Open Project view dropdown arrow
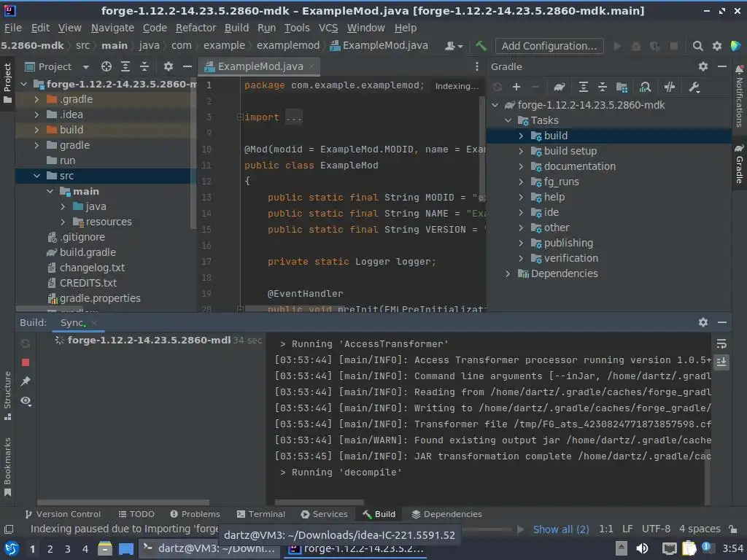The width and height of the screenshot is (747, 560). point(86,67)
